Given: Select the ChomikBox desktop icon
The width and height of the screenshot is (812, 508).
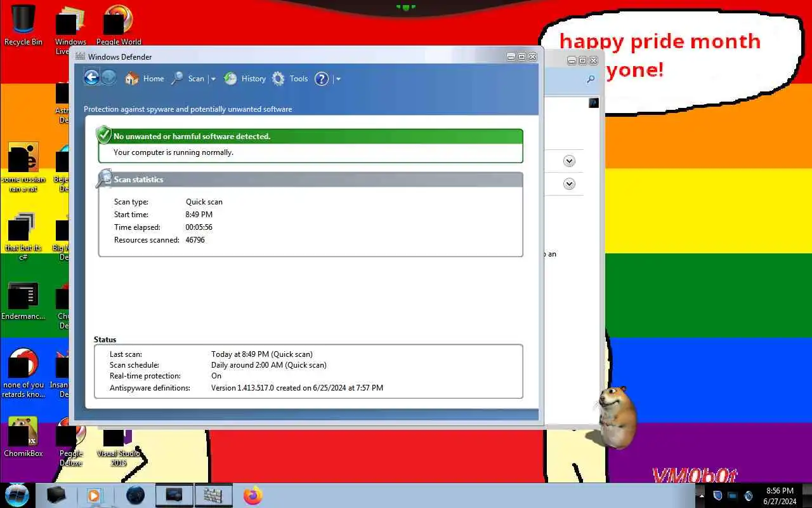Looking at the screenshot, I should pyautogui.click(x=23, y=437).
